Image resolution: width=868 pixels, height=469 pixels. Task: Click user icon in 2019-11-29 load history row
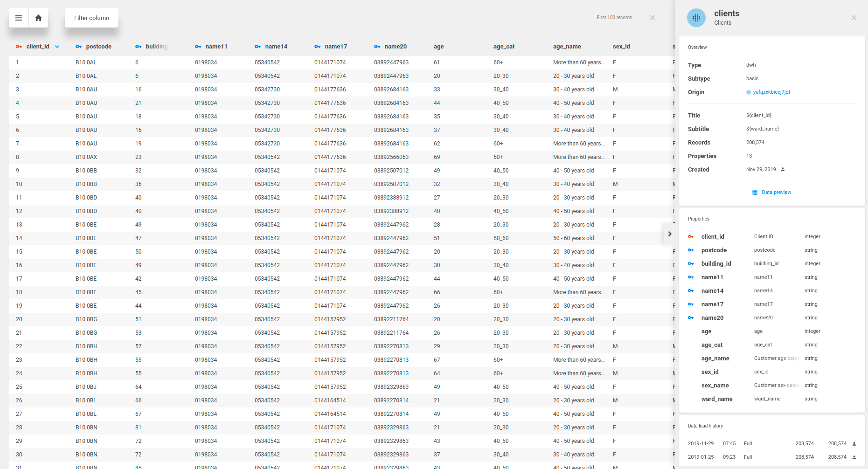[x=854, y=444]
